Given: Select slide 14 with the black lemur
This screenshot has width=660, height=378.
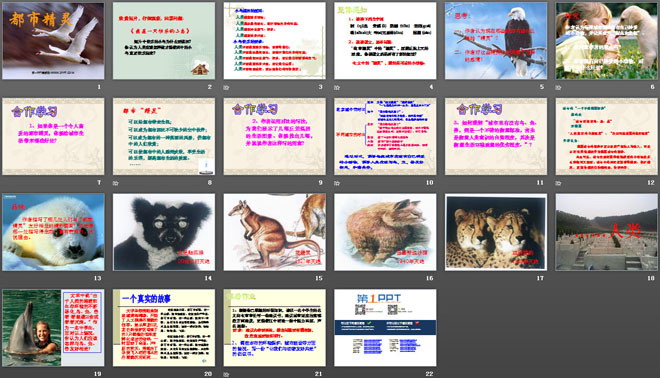Looking at the screenshot, I should click(164, 232).
